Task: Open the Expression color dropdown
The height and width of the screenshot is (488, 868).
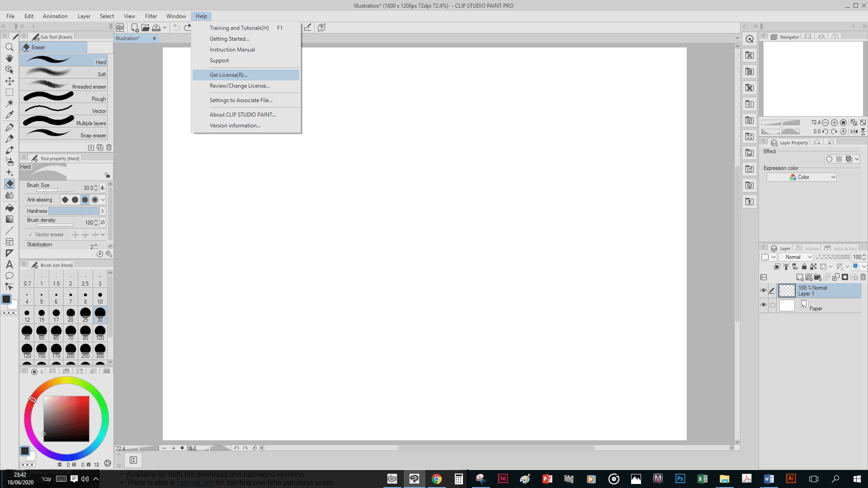Action: pyautogui.click(x=802, y=177)
